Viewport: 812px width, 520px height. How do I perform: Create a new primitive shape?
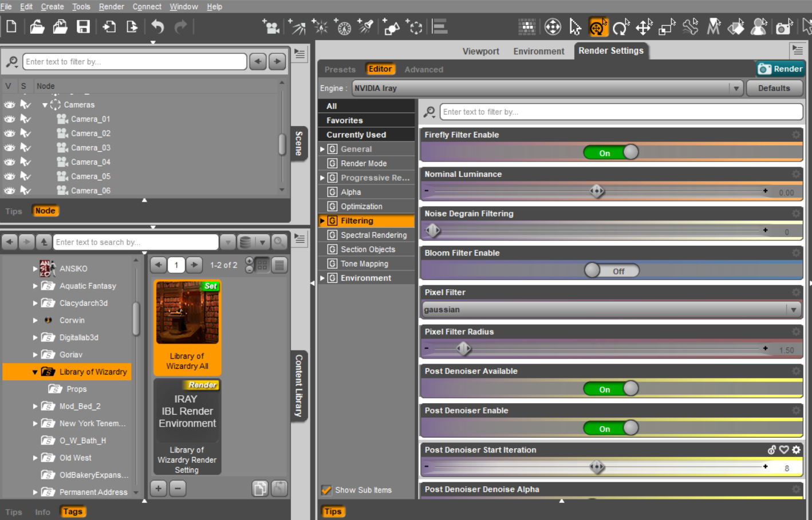point(392,26)
